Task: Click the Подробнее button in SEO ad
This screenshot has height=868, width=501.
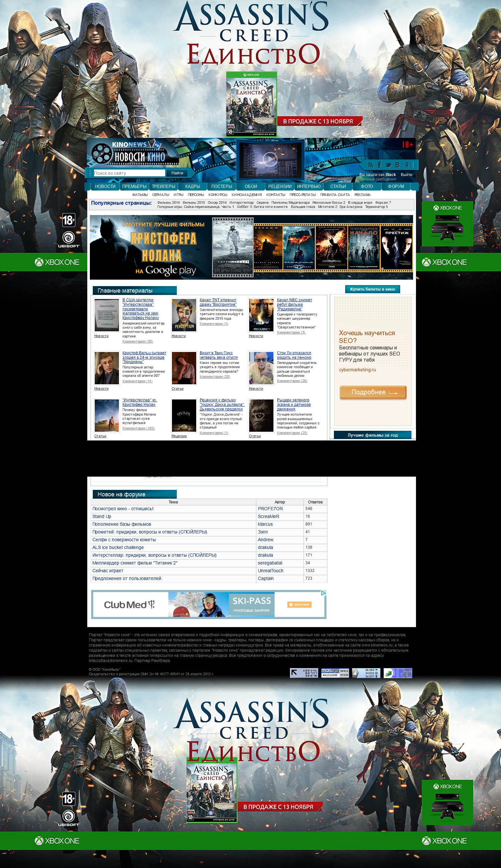Action: coord(373,392)
